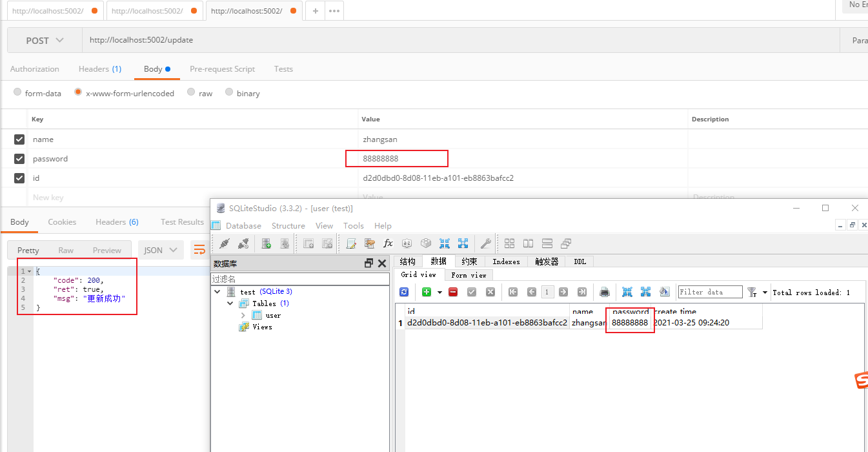Open configuration via the wrench icon
This screenshot has height=452, width=868.
point(486,243)
